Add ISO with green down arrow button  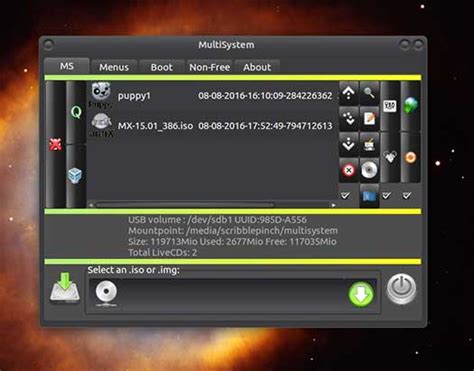(361, 294)
